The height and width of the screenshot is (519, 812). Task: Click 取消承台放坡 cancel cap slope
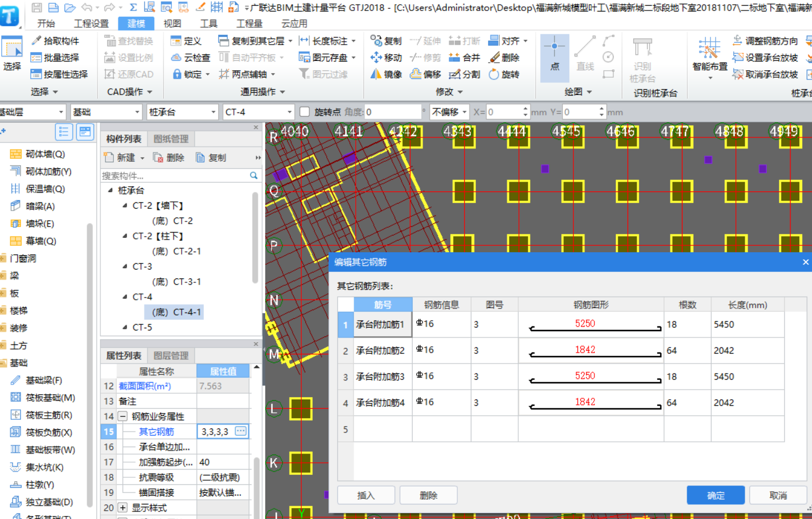(x=765, y=74)
